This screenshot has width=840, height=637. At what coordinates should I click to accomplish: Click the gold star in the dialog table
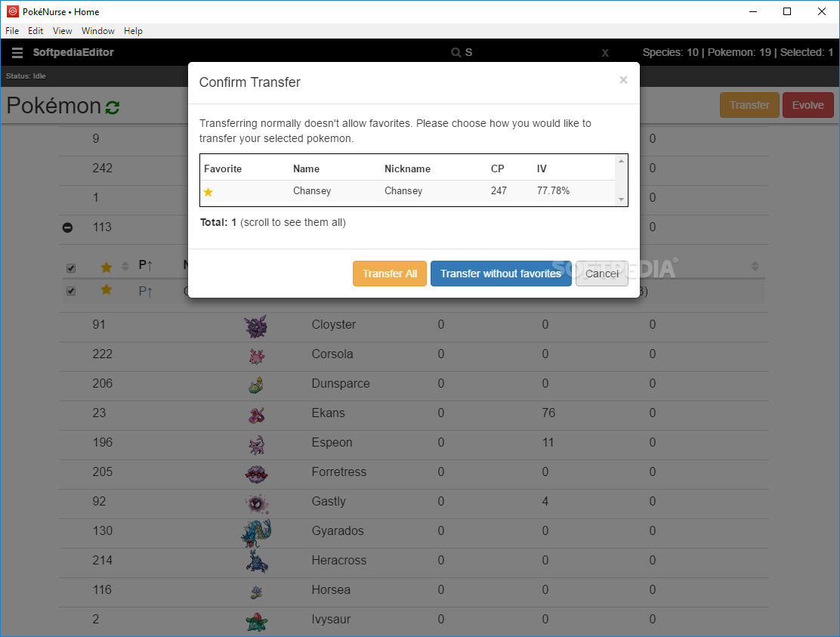[x=208, y=192]
